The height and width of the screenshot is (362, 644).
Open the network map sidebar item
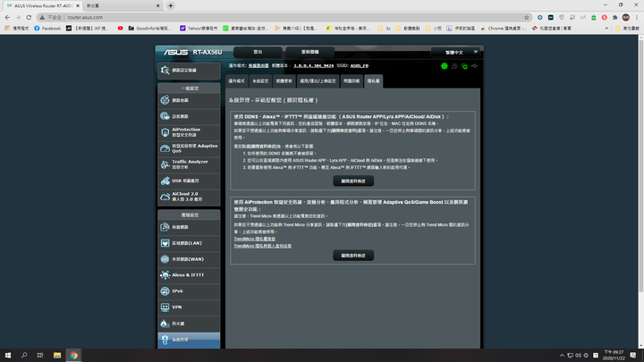(x=189, y=100)
